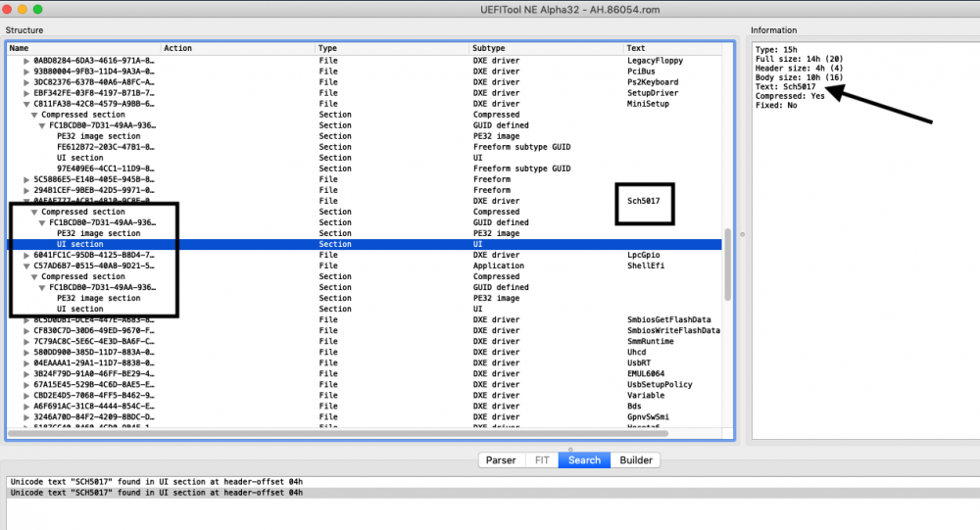Image resolution: width=980 pixels, height=530 pixels.
Task: Expand the SetupDriver file EBF342FE row
Action: coord(26,93)
